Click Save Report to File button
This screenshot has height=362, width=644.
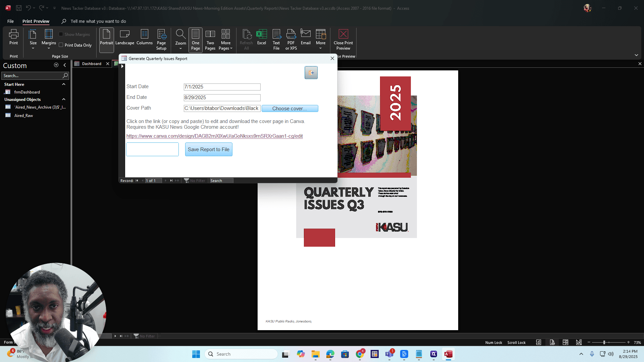click(x=209, y=149)
